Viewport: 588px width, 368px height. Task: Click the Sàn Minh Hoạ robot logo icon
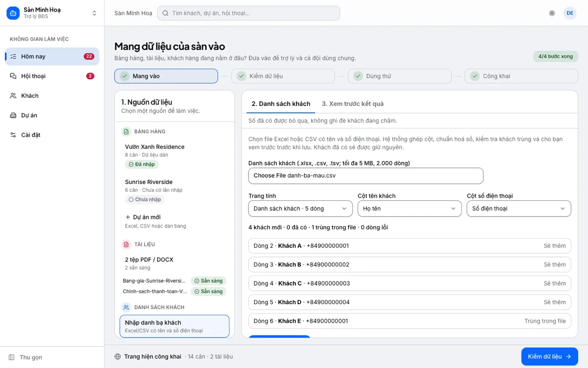pos(13,13)
